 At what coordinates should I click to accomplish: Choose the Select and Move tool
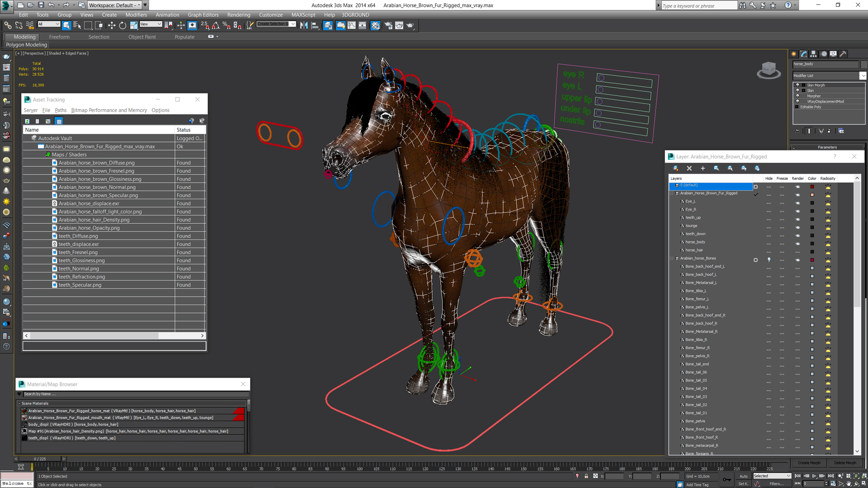[x=112, y=25]
